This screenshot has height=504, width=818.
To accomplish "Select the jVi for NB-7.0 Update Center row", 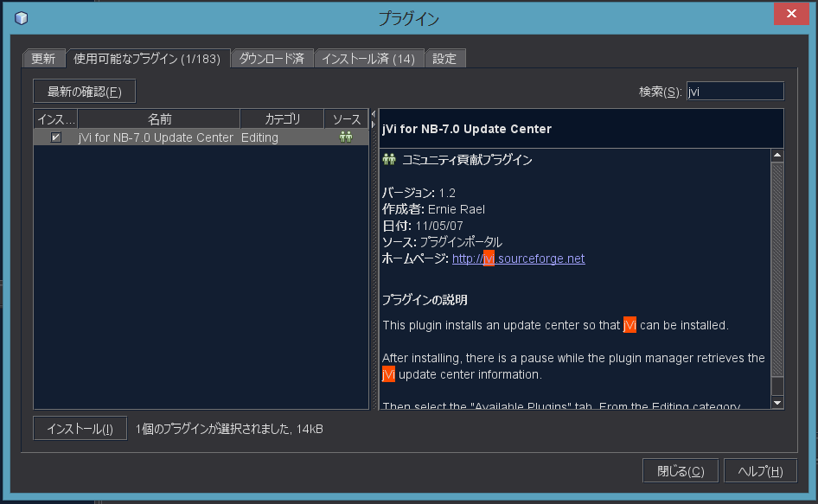I will coord(156,137).
